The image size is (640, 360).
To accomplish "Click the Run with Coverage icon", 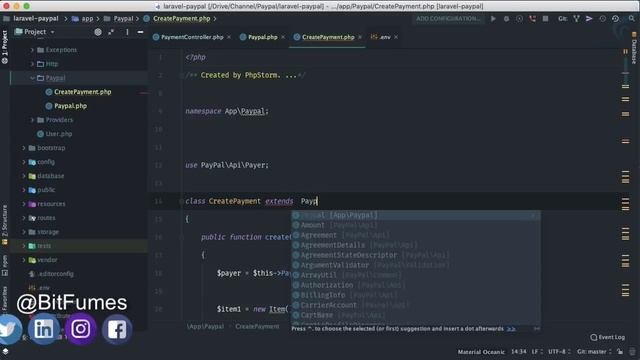I will (x=519, y=19).
